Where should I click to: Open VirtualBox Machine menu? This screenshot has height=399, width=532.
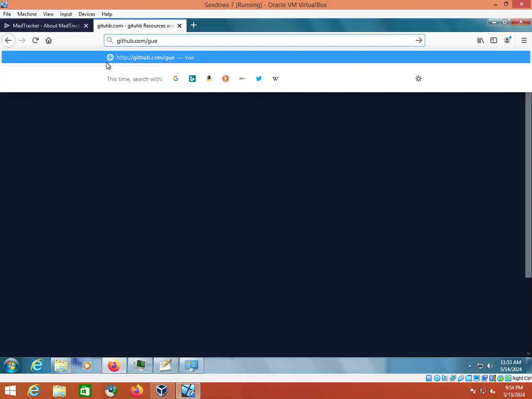27,14
